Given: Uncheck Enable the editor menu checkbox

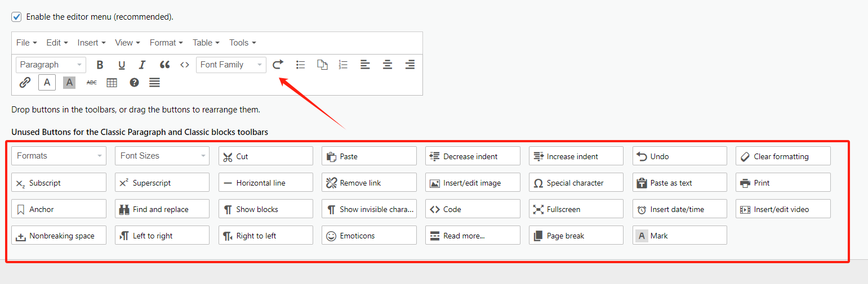Looking at the screenshot, I should (x=16, y=17).
